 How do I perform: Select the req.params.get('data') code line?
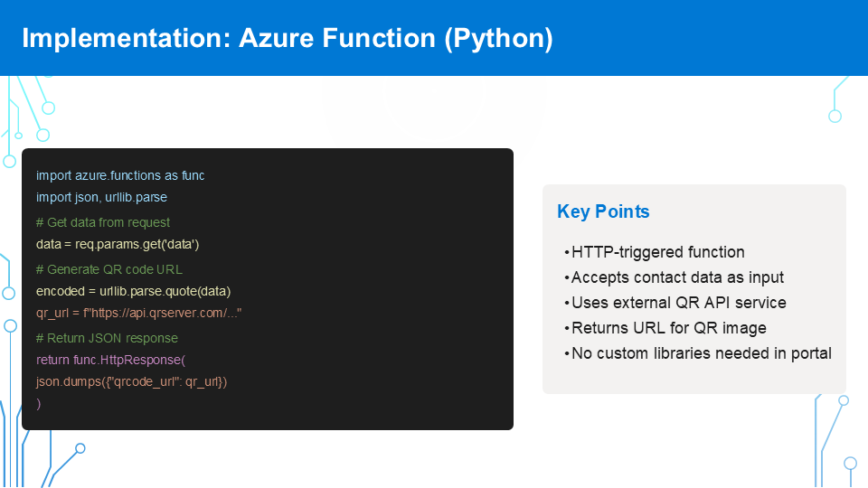click(x=118, y=244)
